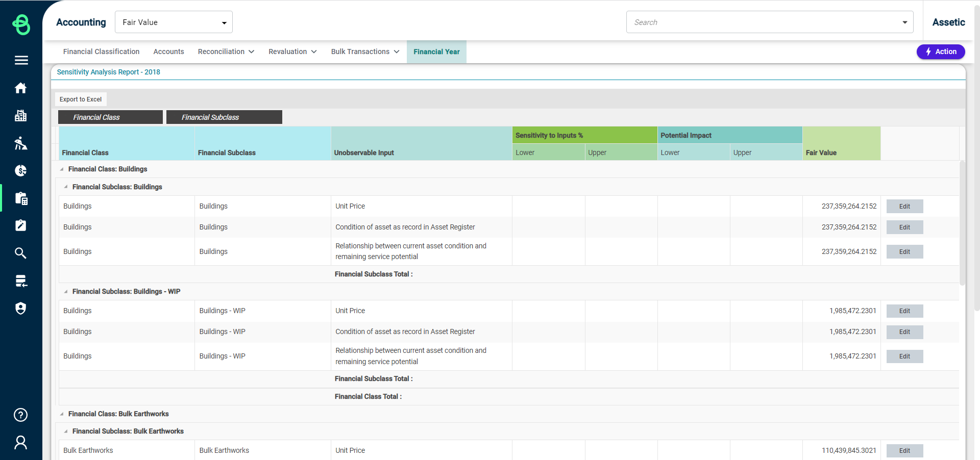Collapse Financial Subclass: Bulk Earthworks group
980x460 pixels.
point(66,431)
